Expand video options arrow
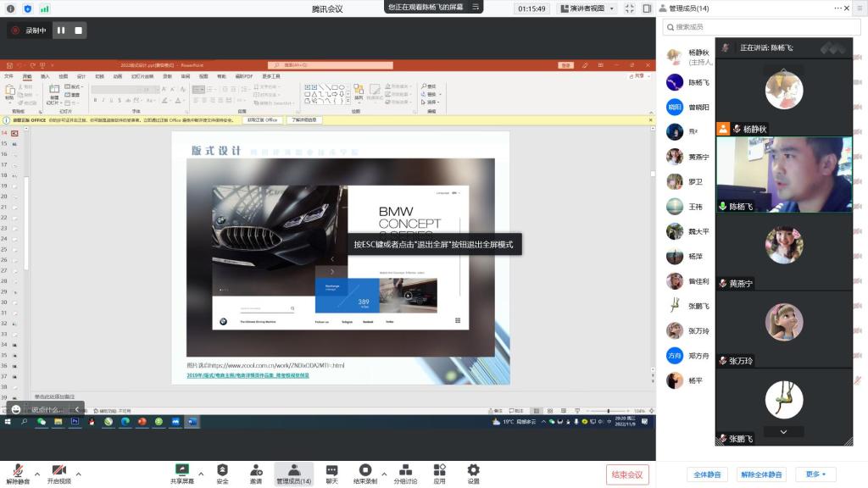This screenshot has width=868, height=488. (79, 474)
